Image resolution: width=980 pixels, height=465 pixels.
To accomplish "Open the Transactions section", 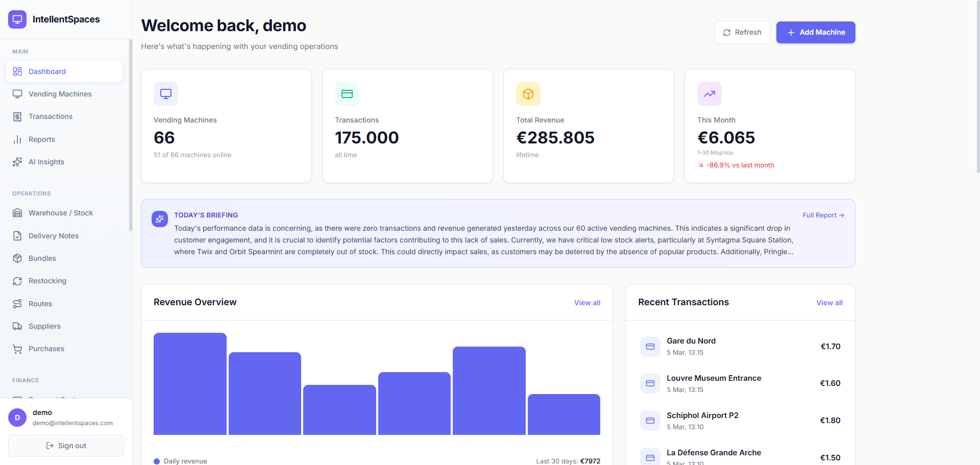I will (65, 117).
